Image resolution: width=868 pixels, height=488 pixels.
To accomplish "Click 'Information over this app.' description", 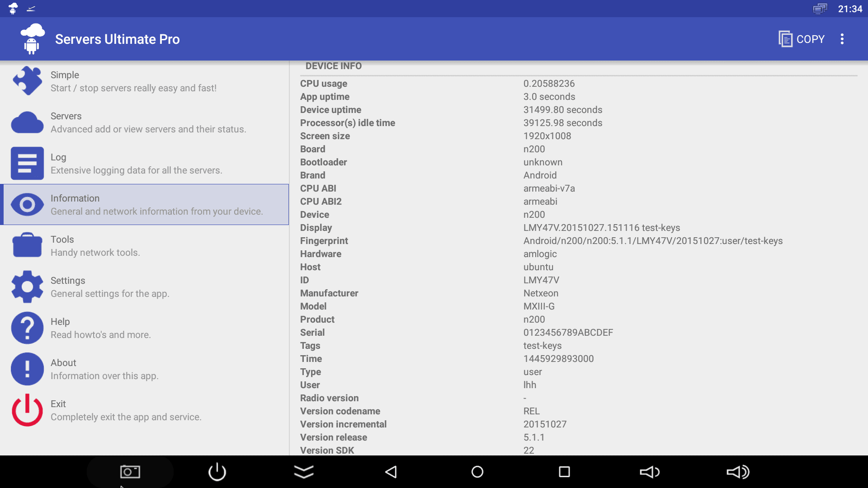I will tap(104, 376).
